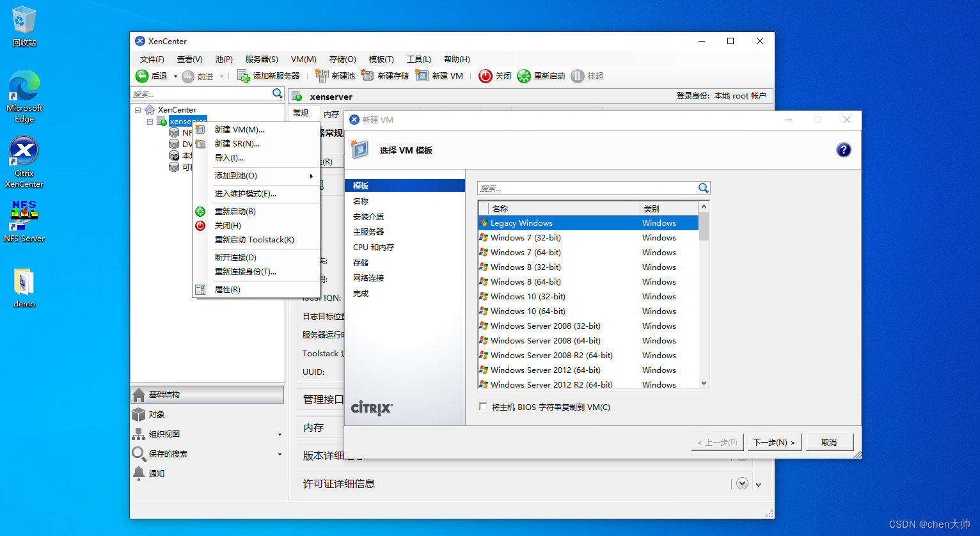Collapse the XenCenter tree root node
980x536 pixels.
coord(138,110)
